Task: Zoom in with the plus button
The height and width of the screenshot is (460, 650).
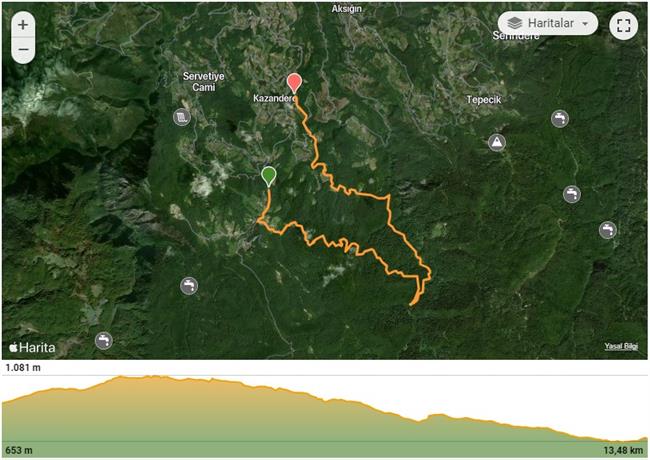Action: click(23, 24)
